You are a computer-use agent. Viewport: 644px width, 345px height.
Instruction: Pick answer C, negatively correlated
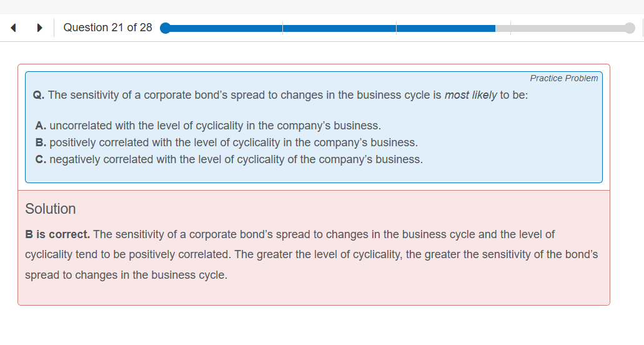(235, 159)
